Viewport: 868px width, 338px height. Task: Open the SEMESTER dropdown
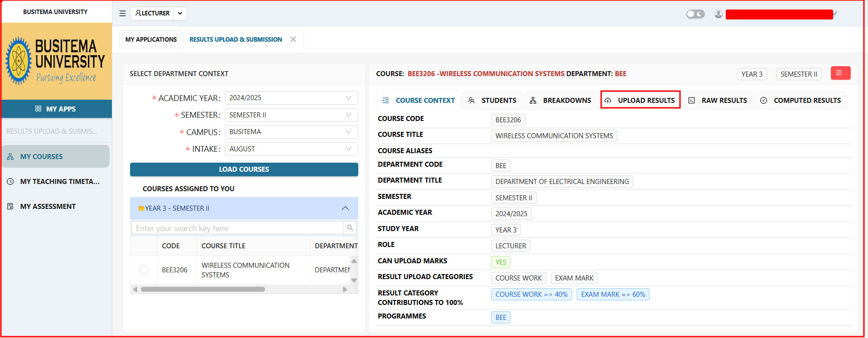pyautogui.click(x=291, y=115)
